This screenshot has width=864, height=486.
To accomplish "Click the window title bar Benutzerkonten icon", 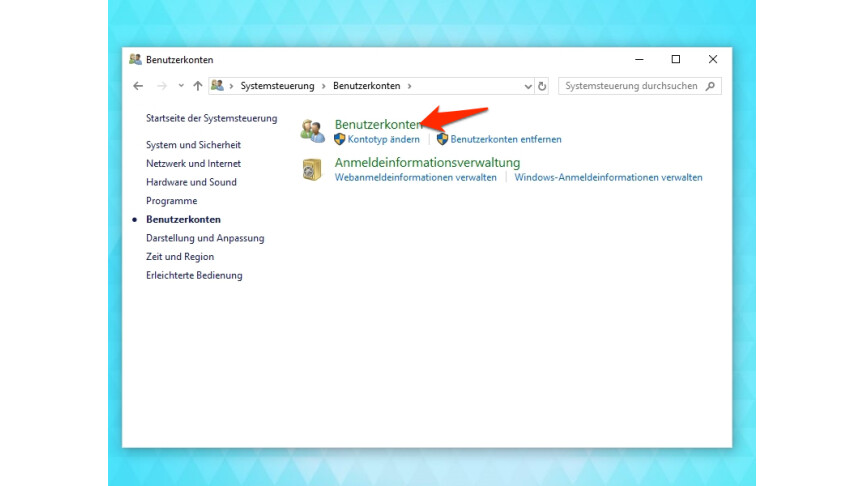I will 136,60.
